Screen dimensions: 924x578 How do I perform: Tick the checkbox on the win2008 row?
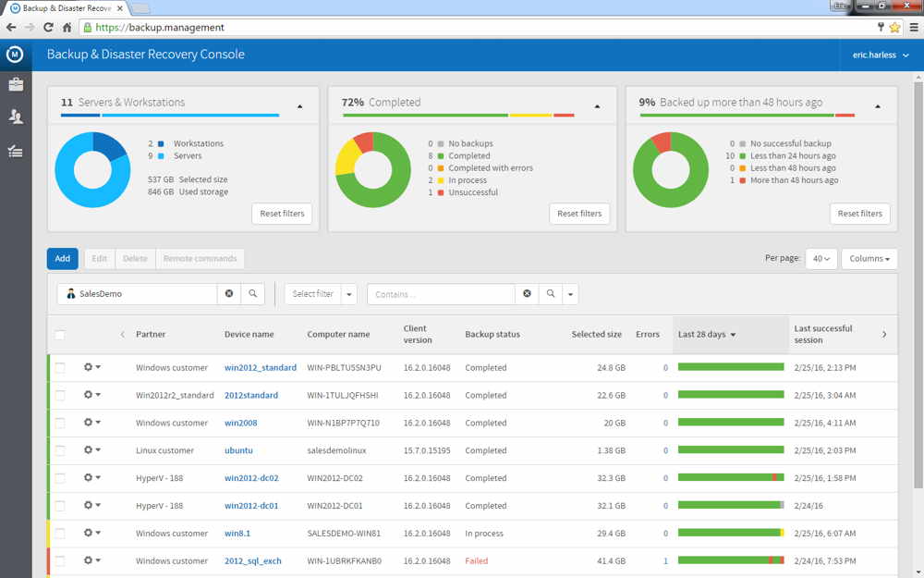tap(60, 422)
